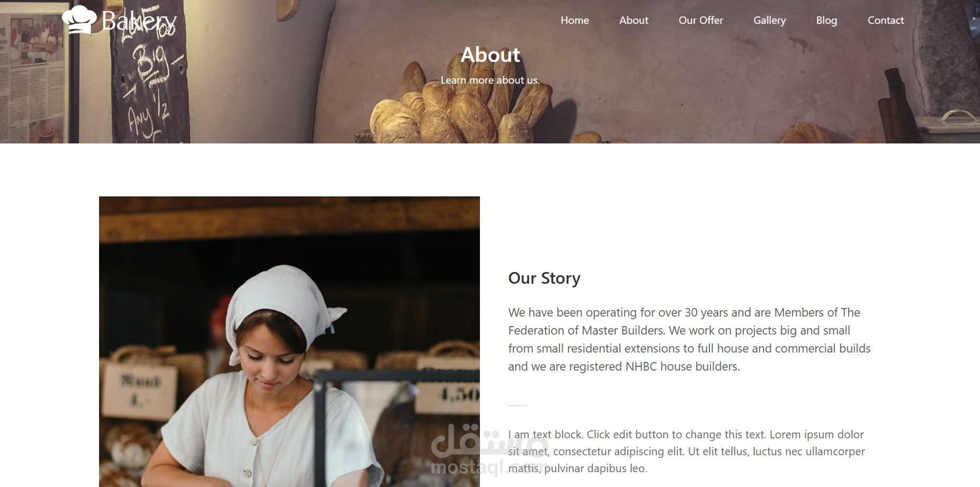Click the Our Story heading
980x487 pixels.
pyautogui.click(x=544, y=278)
